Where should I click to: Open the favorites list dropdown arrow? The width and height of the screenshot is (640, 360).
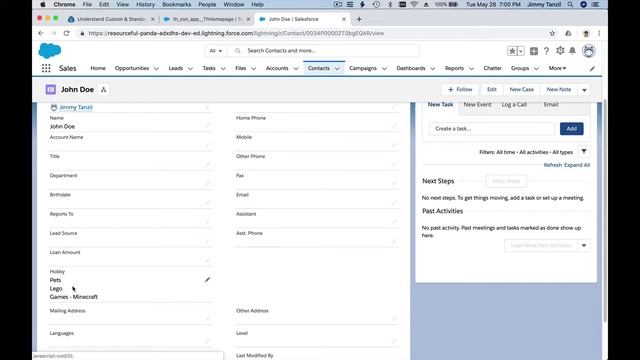pyautogui.click(x=521, y=51)
